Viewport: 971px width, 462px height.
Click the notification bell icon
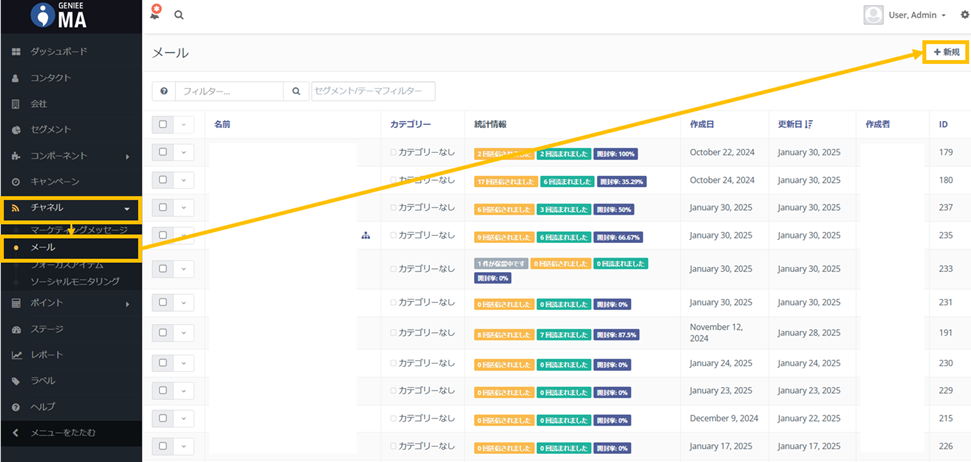click(x=155, y=14)
